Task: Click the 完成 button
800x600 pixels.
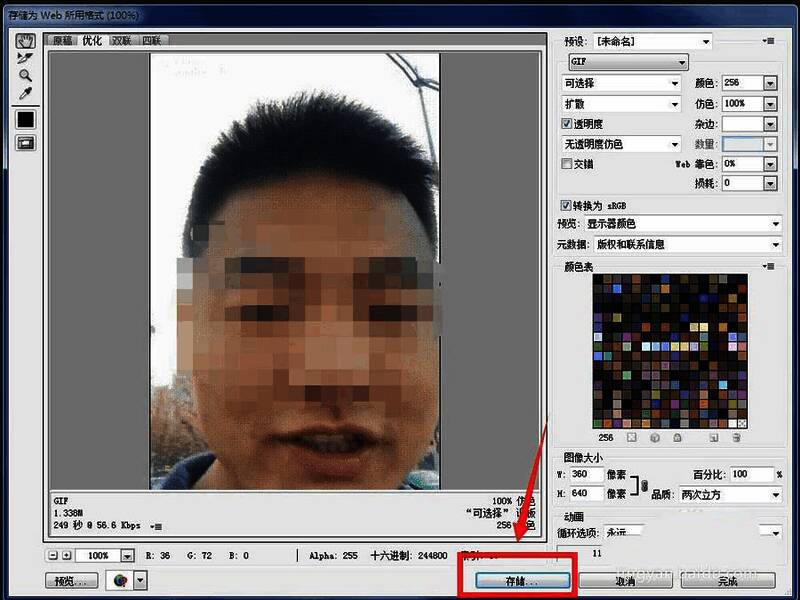Action: point(727,580)
